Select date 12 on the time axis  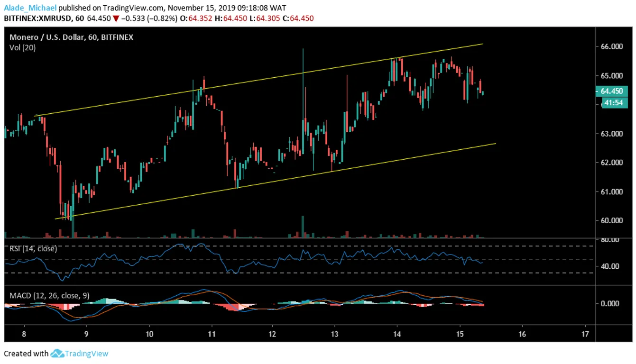pos(273,334)
